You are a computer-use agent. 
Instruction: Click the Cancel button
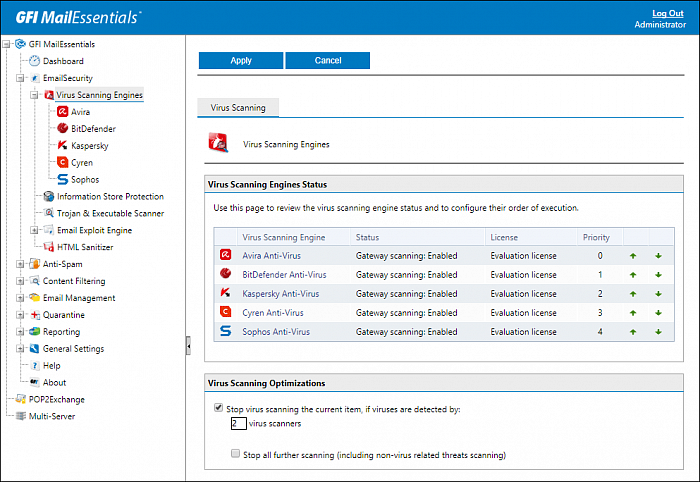[x=328, y=60]
